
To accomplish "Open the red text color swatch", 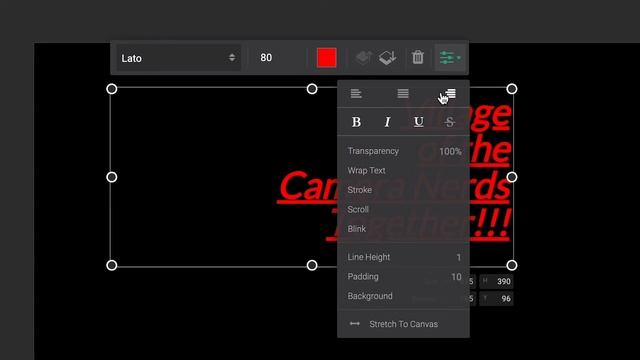I will [327, 58].
